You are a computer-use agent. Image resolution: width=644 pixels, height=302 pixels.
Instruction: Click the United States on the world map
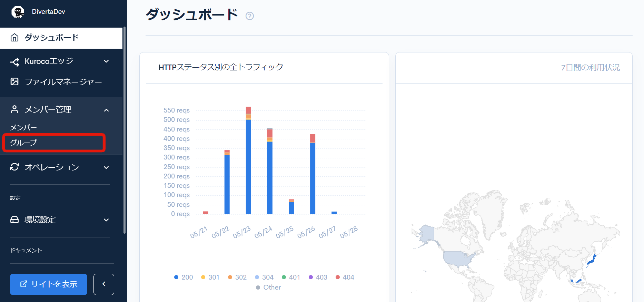tap(457, 258)
